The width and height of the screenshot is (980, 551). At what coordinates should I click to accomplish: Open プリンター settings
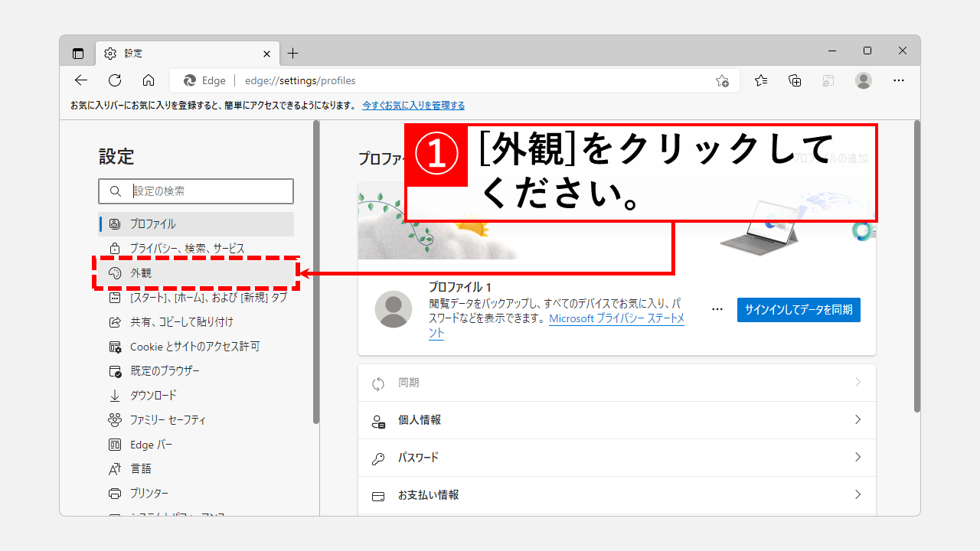[x=196, y=494]
